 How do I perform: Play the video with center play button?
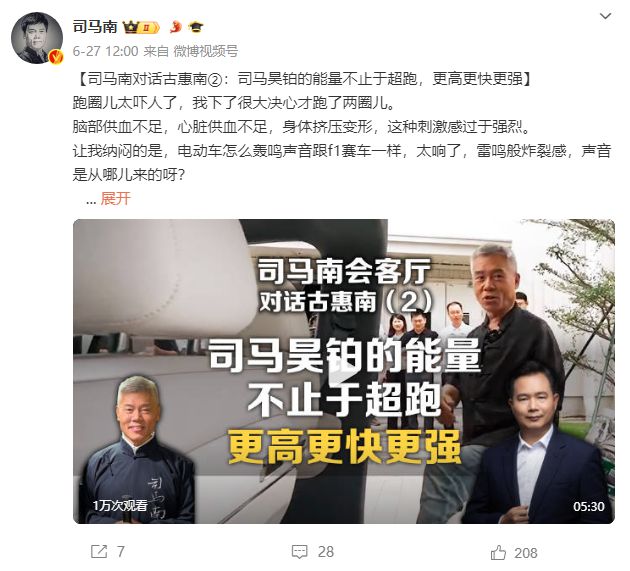[344, 371]
